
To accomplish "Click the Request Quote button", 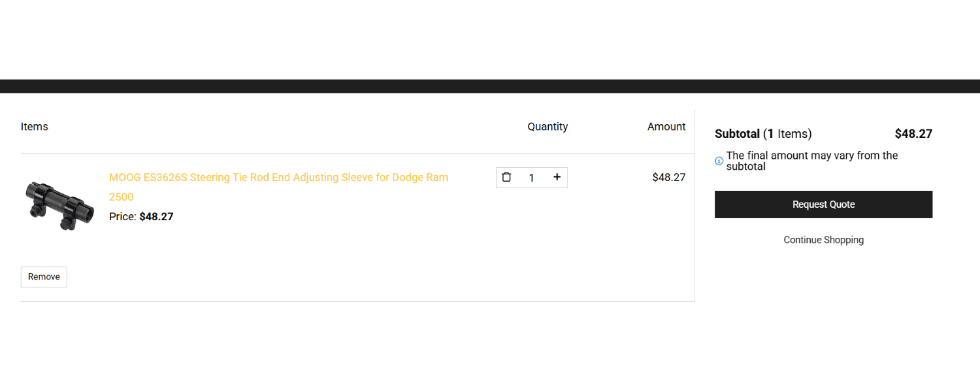I will (x=823, y=204).
